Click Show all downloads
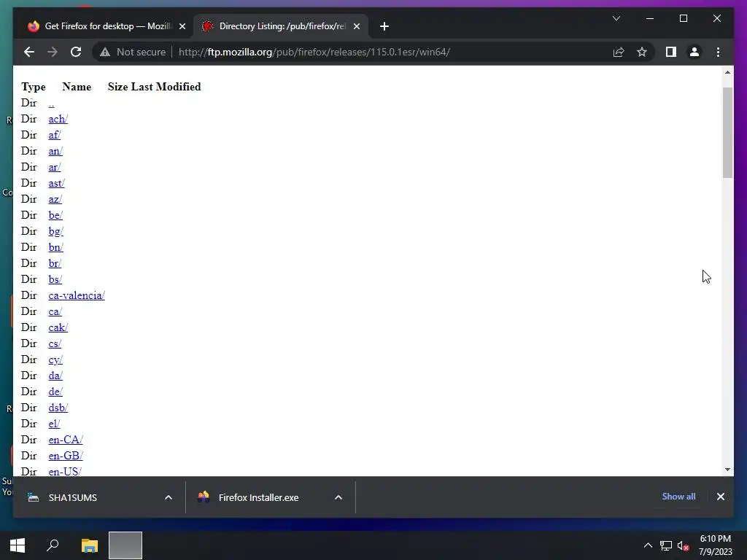This screenshot has height=560, width=747. click(678, 496)
